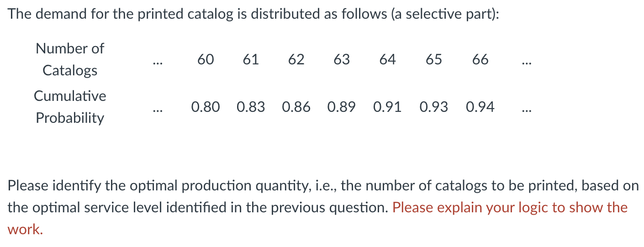Click the catalog number 62

(296, 59)
